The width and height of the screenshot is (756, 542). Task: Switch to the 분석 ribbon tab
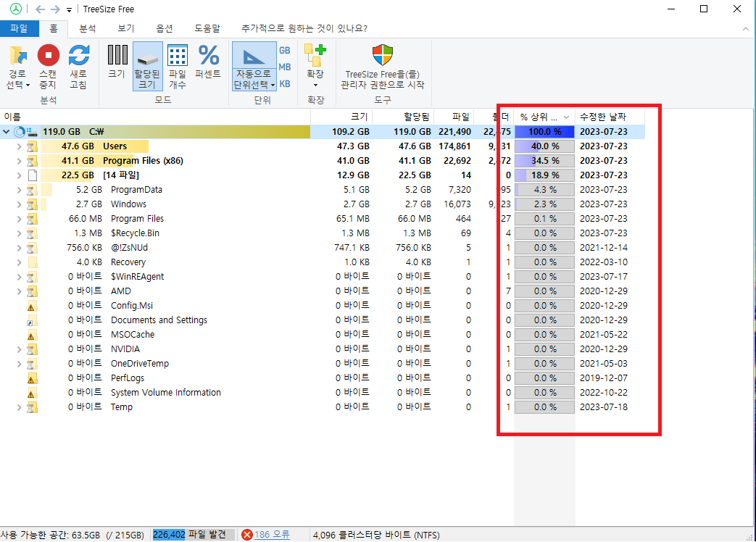[87, 28]
